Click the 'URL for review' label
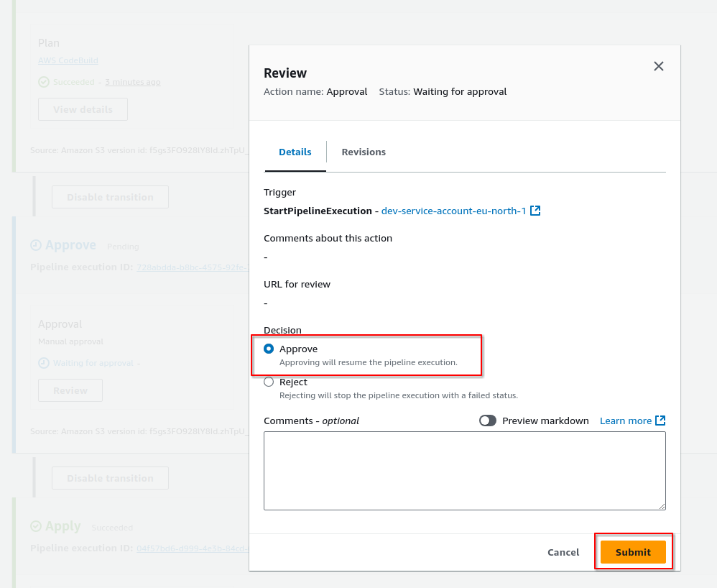The width and height of the screenshot is (717, 588). click(297, 284)
